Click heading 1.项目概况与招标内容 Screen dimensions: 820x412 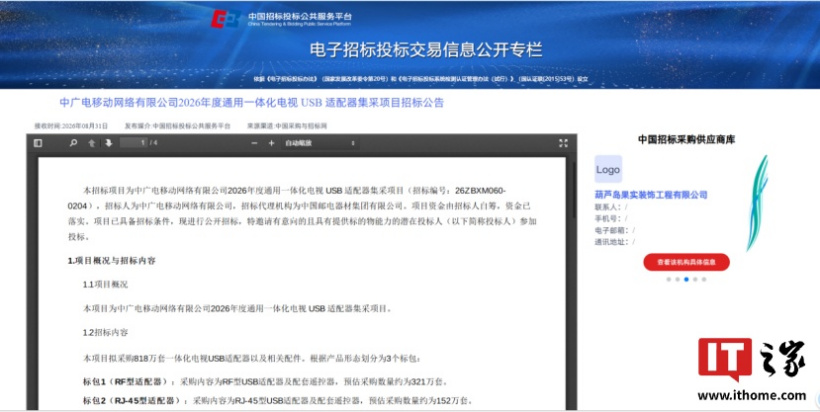(111, 260)
